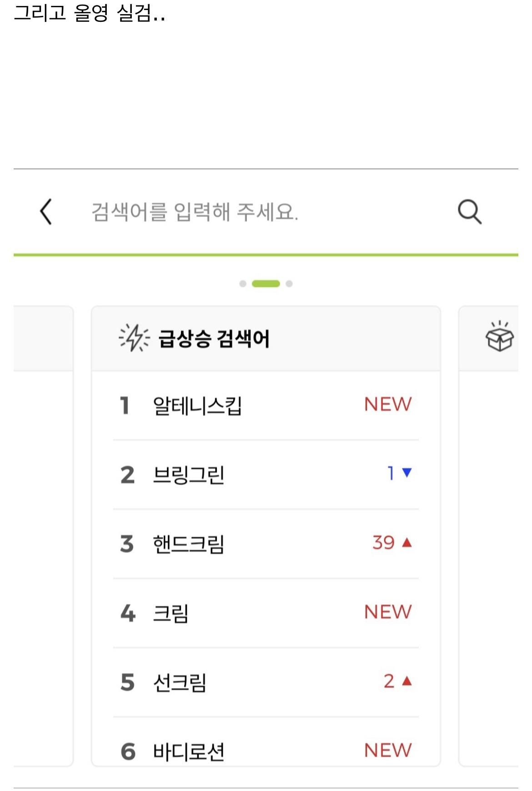The image size is (532, 791).
Task: Select the first carousel page dot
Action: tap(243, 284)
